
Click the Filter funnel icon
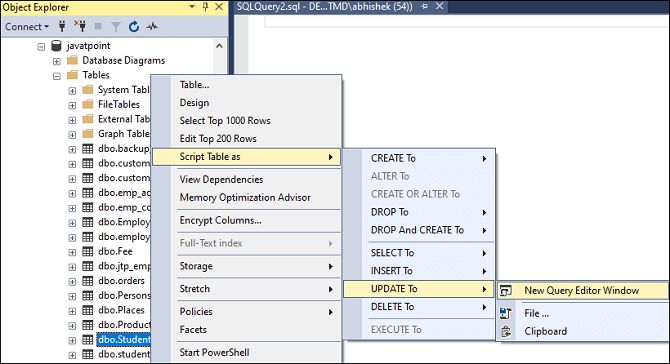[116, 27]
